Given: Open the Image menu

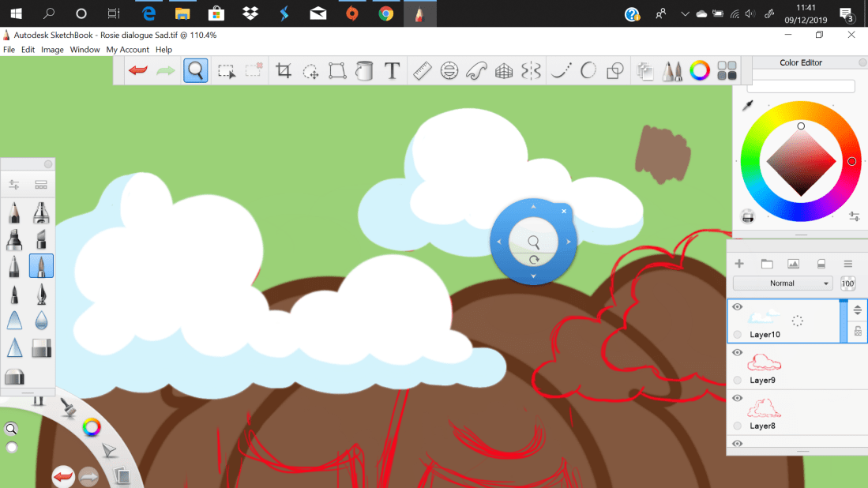Looking at the screenshot, I should click(52, 49).
